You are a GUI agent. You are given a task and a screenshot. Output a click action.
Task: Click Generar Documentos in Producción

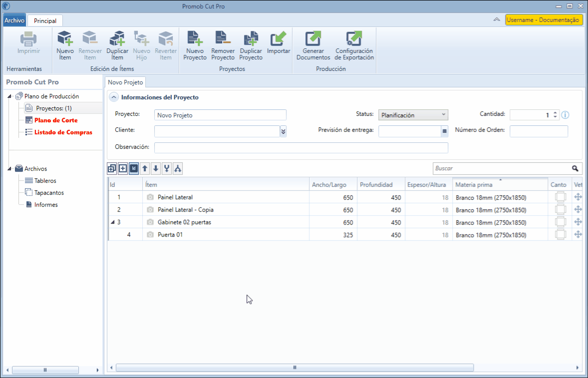pyautogui.click(x=313, y=45)
